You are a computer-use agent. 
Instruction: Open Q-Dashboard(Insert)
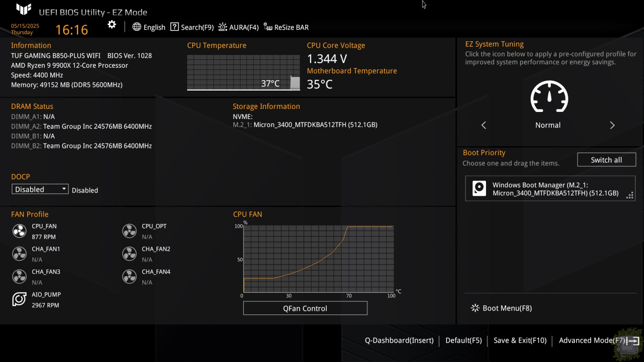(x=399, y=340)
